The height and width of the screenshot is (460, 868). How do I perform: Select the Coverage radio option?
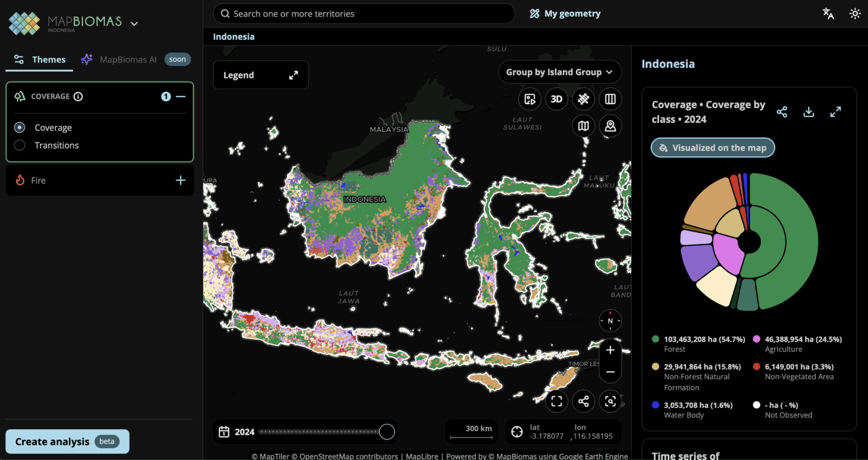20,127
